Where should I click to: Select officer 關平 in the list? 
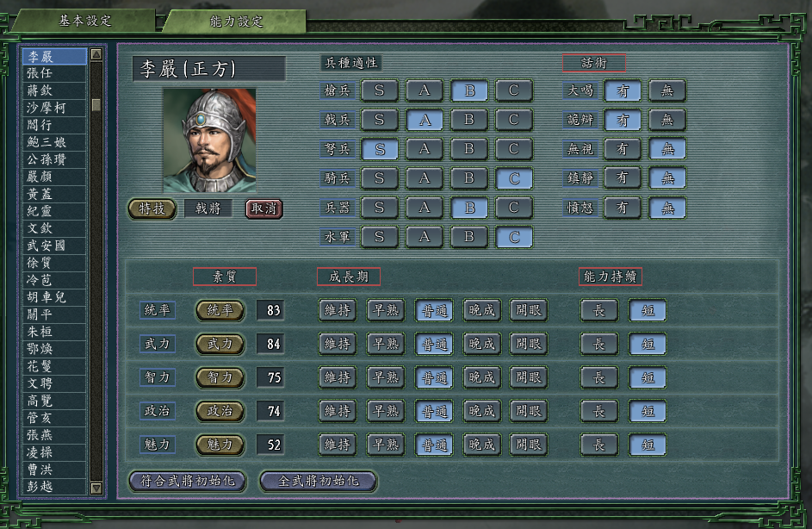[x=54, y=314]
